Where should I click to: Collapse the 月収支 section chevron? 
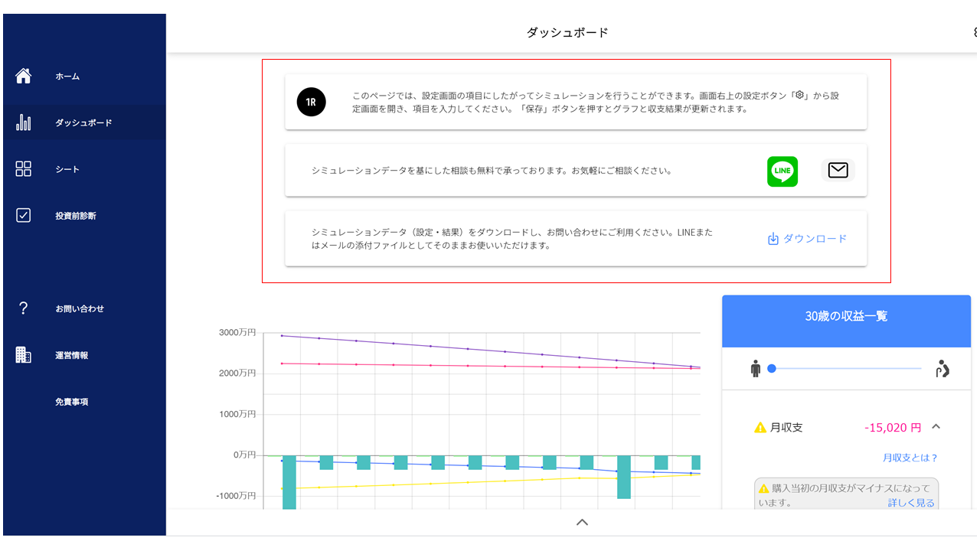pyautogui.click(x=936, y=427)
